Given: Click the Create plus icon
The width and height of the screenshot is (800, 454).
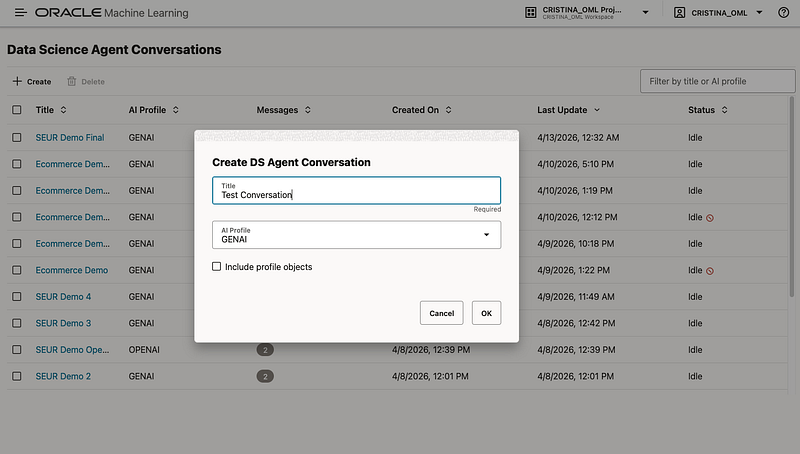Looking at the screenshot, I should click(x=17, y=81).
